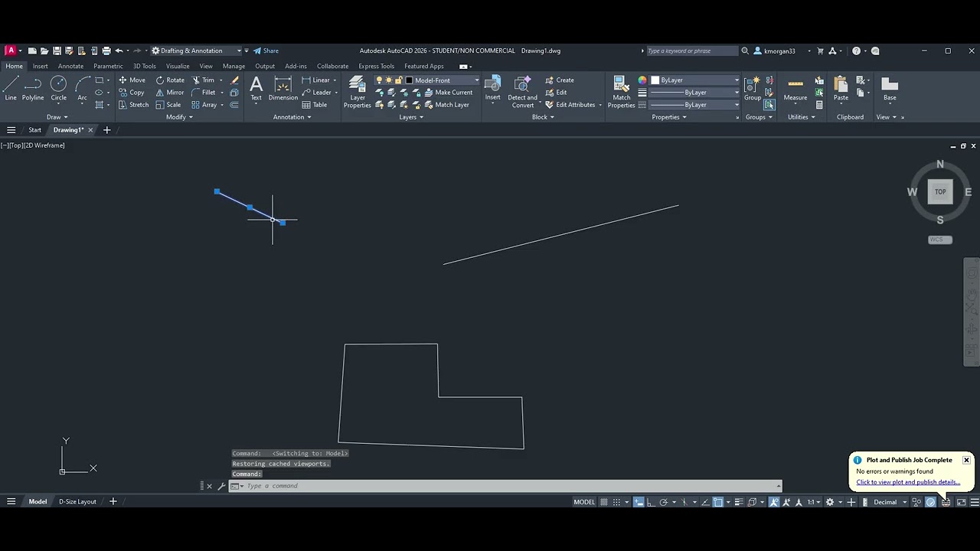Switch to the Insert ribbon tab
The width and height of the screenshot is (980, 551).
tap(40, 66)
